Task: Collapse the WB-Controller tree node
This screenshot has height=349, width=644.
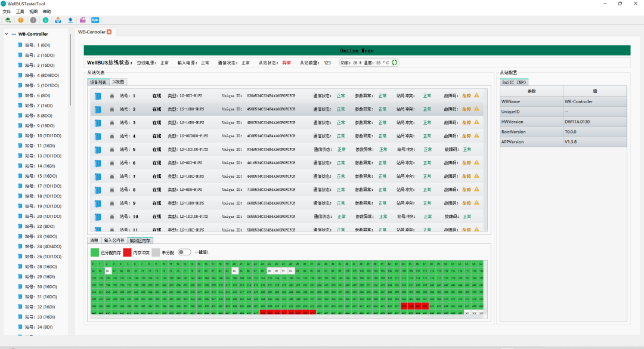Action: [7, 34]
